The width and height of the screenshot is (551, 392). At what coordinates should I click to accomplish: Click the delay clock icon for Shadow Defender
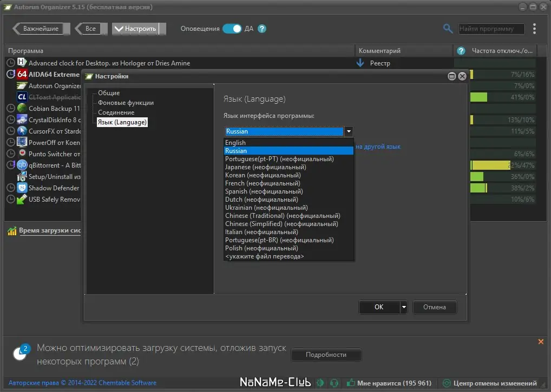(x=11, y=188)
